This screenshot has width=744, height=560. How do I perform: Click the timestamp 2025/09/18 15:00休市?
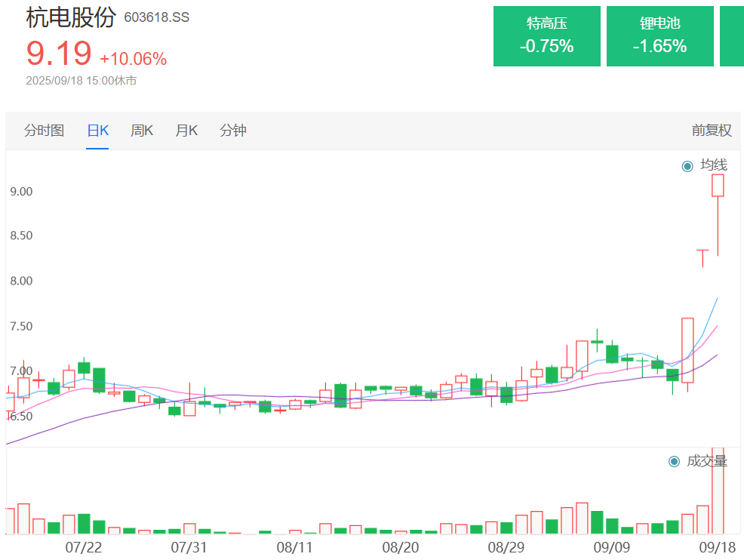tap(81, 81)
